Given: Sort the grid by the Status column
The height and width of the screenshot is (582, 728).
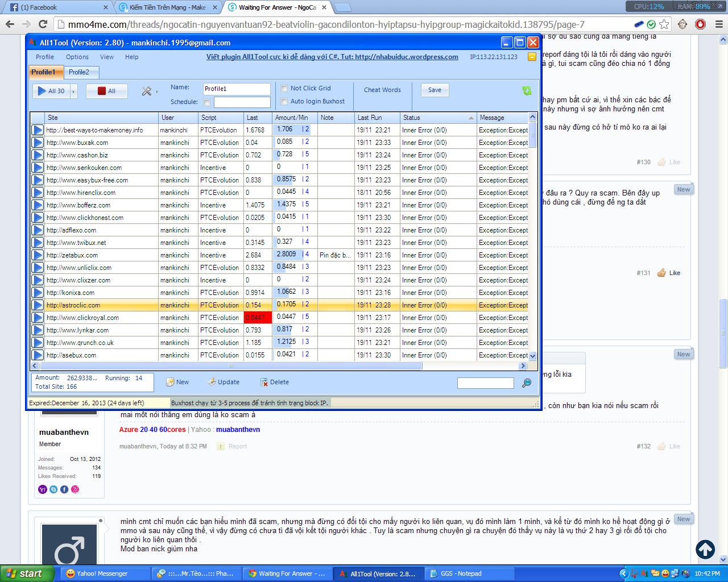Looking at the screenshot, I should (x=438, y=118).
